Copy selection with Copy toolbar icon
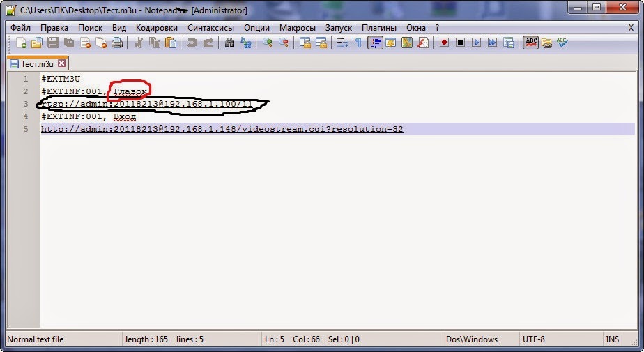 point(155,43)
